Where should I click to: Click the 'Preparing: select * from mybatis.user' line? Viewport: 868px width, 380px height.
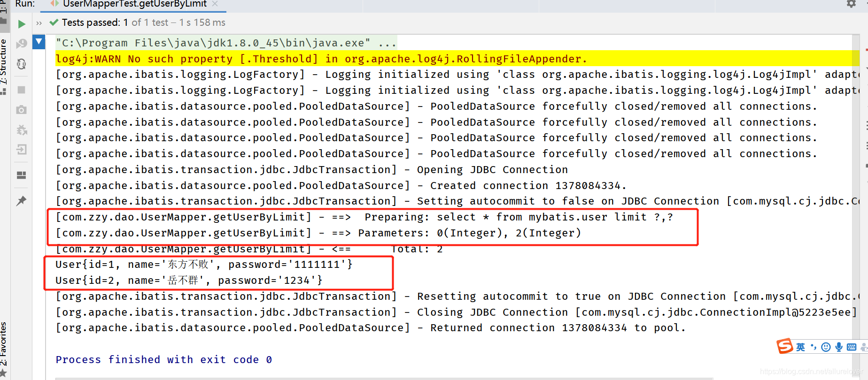364,217
